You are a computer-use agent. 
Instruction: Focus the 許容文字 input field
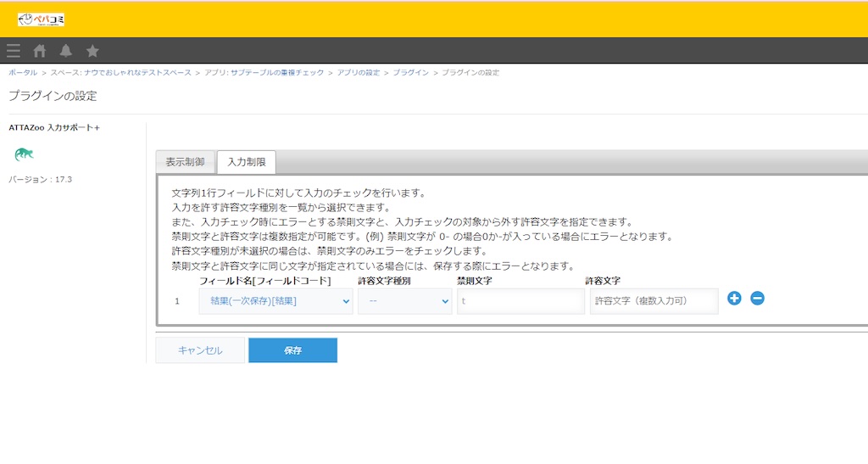[x=654, y=301]
